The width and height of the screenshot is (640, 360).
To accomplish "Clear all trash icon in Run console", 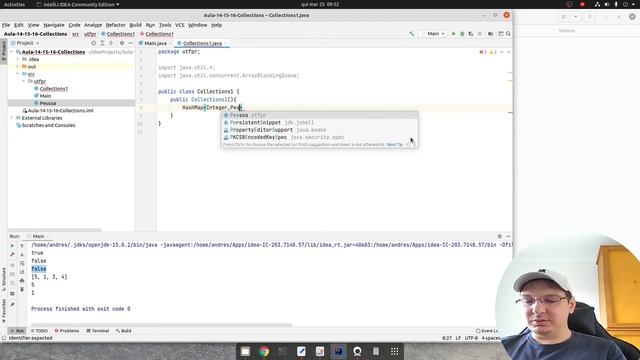I will click(22, 289).
